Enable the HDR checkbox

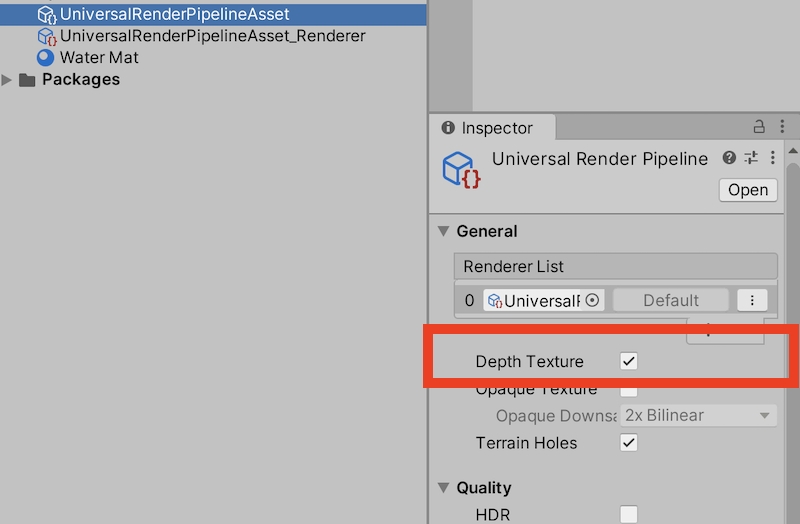point(629,514)
